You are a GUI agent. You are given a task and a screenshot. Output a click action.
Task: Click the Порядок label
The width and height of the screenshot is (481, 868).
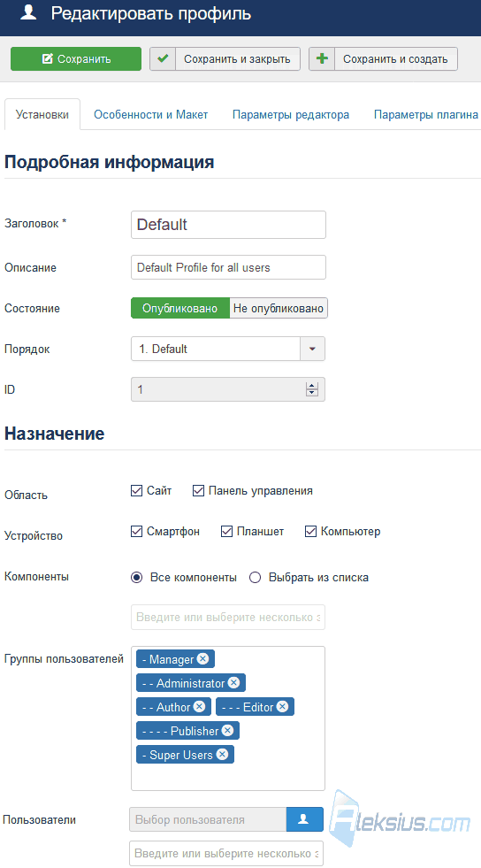[x=27, y=350]
